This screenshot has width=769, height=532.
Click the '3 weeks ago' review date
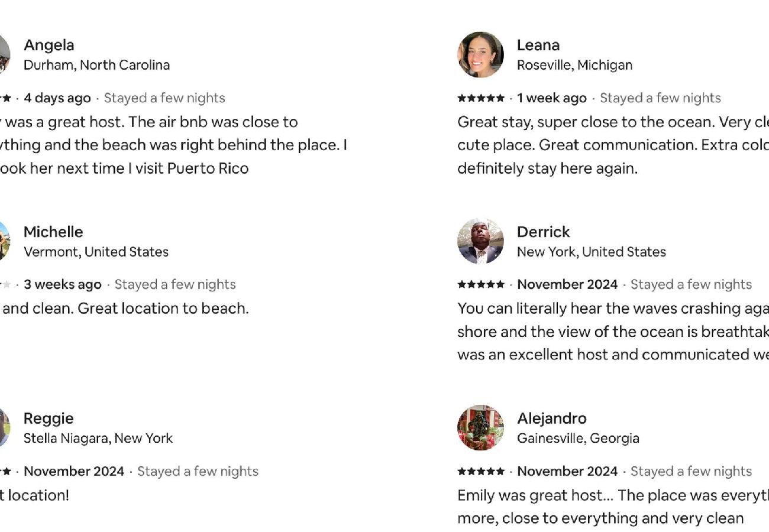[x=63, y=285]
